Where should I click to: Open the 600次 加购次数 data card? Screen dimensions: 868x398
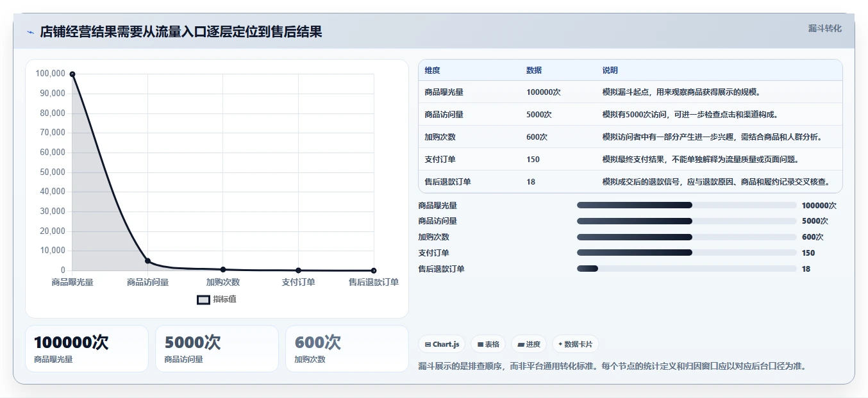tap(347, 349)
